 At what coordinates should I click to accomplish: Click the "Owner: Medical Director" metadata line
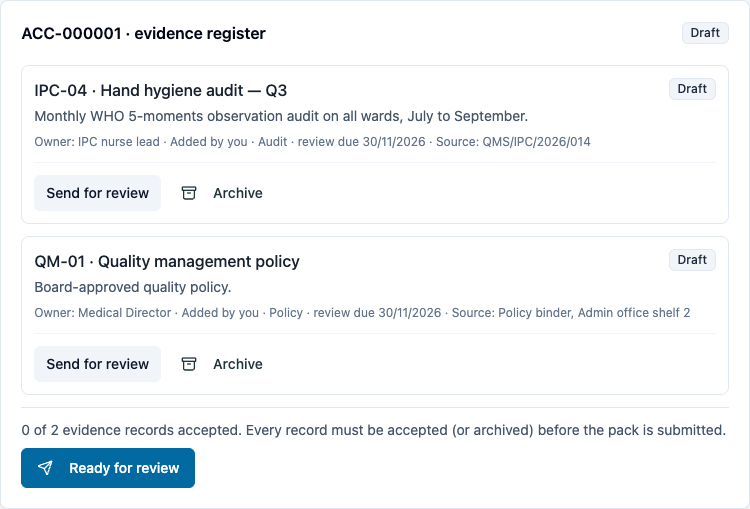tap(362, 313)
